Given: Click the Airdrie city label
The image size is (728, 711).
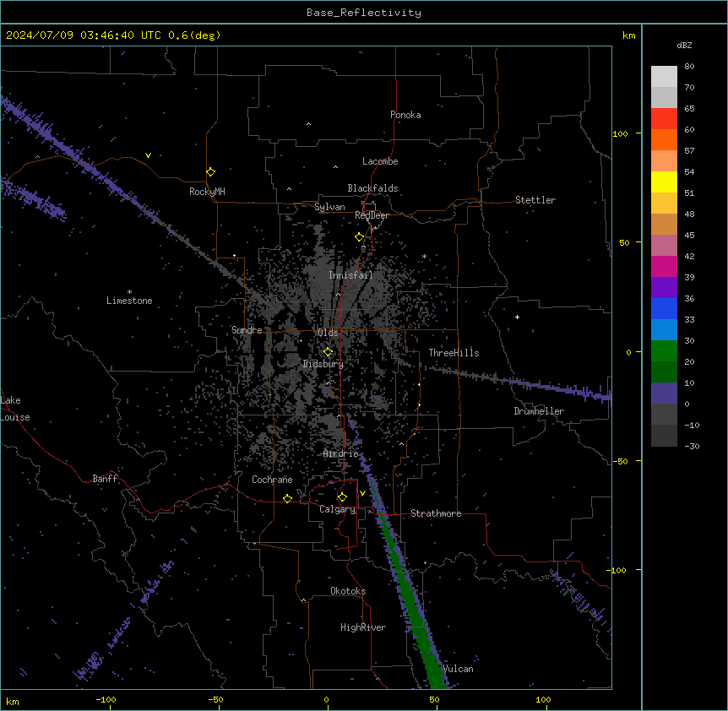Looking at the screenshot, I should [x=341, y=453].
